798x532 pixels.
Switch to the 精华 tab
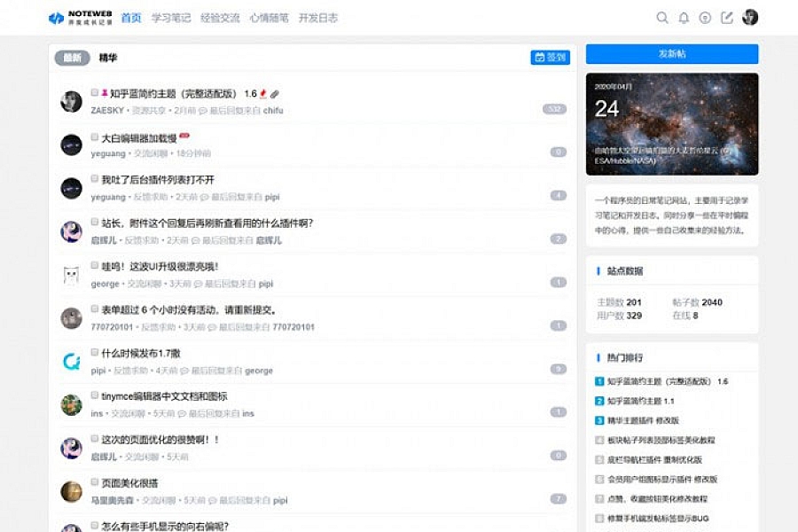(x=108, y=58)
